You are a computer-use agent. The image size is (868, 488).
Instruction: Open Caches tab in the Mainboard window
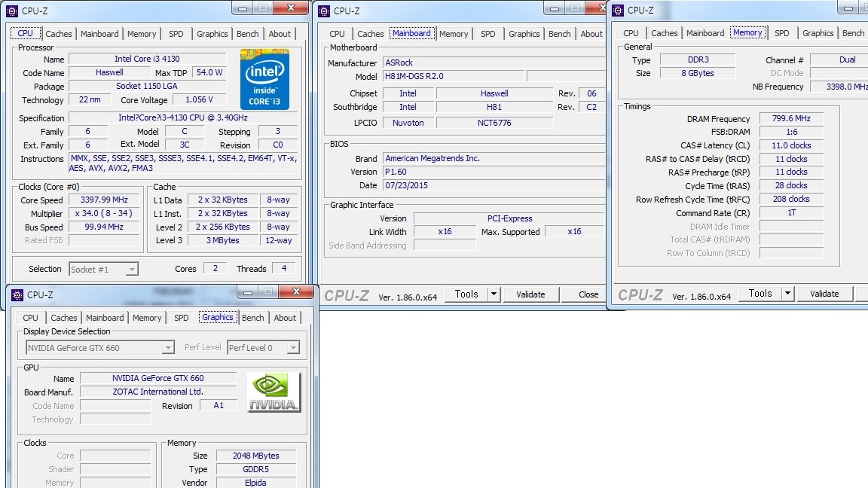click(371, 34)
